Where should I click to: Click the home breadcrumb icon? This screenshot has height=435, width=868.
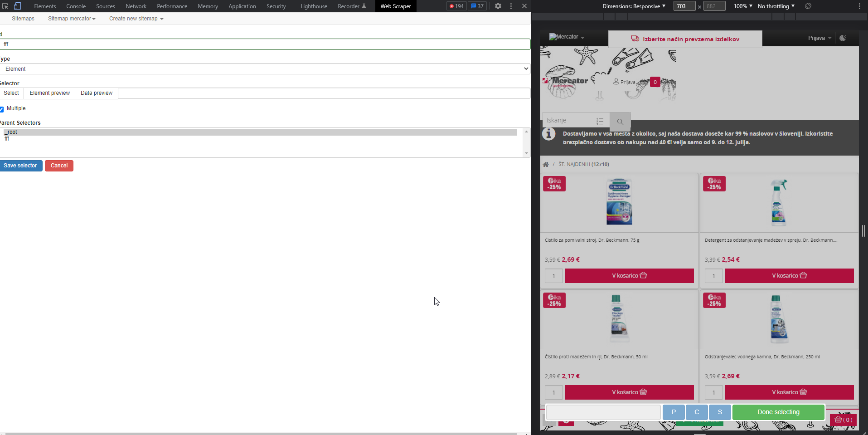(546, 165)
